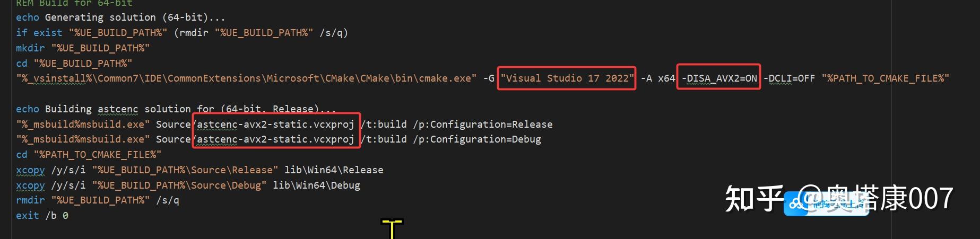Click the lib\Win64\Release destination path
The image size is (980, 239).
334,170
